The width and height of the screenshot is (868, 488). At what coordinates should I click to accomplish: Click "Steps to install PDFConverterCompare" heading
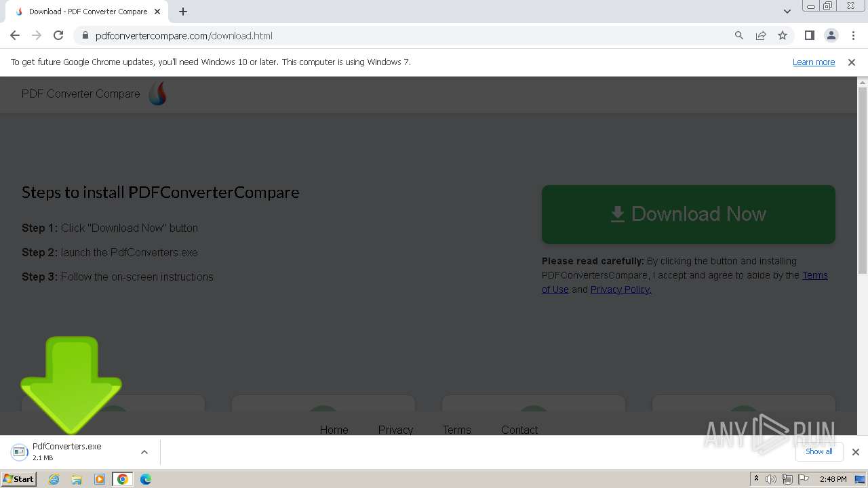tap(161, 192)
